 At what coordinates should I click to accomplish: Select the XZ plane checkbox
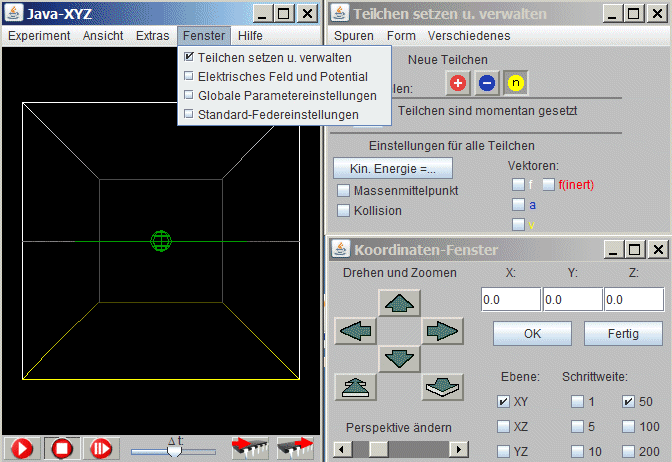(x=503, y=426)
